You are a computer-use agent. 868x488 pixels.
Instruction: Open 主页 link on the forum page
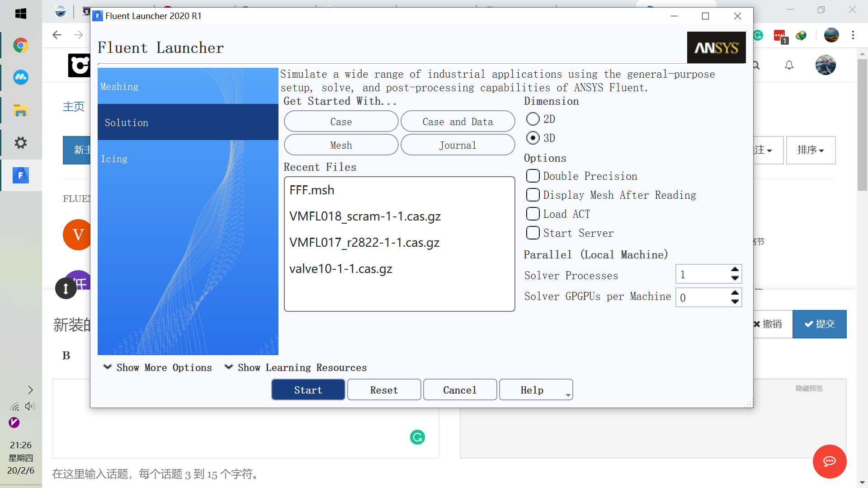[74, 107]
